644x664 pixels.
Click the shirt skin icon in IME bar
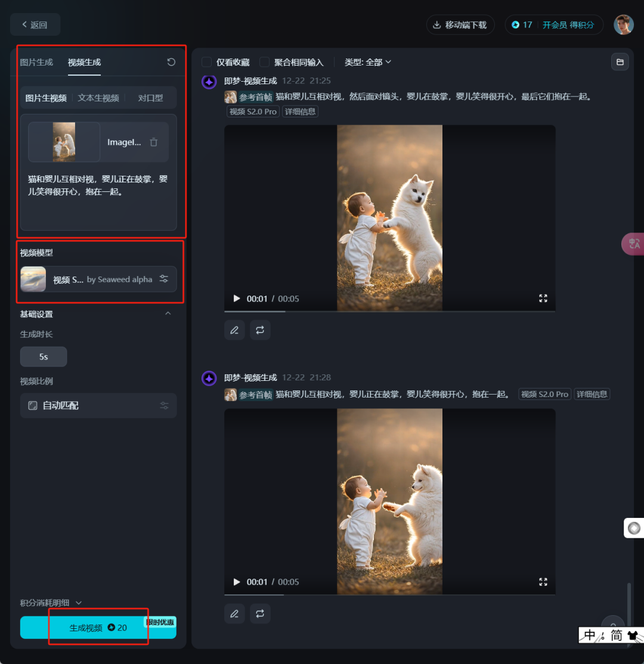coord(633,635)
